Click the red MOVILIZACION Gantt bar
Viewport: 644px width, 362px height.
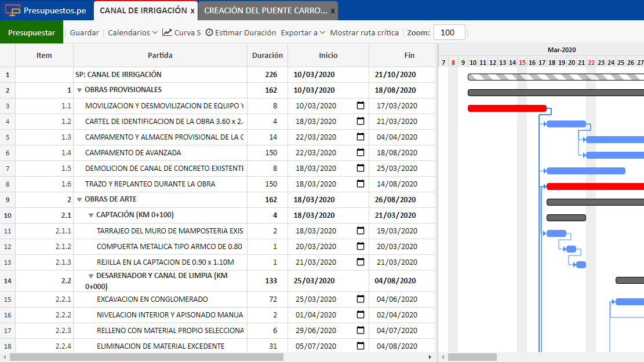pos(507,108)
